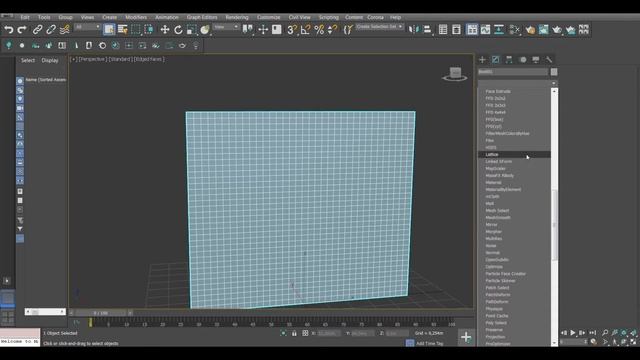Activate the Select and Scale tool

click(191, 29)
